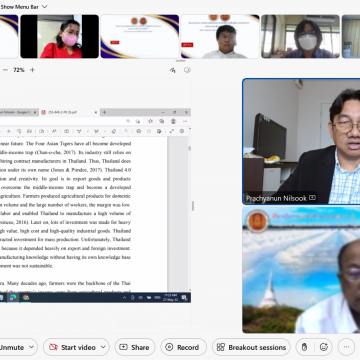Open the reactions emoji picker

click(x=324, y=347)
